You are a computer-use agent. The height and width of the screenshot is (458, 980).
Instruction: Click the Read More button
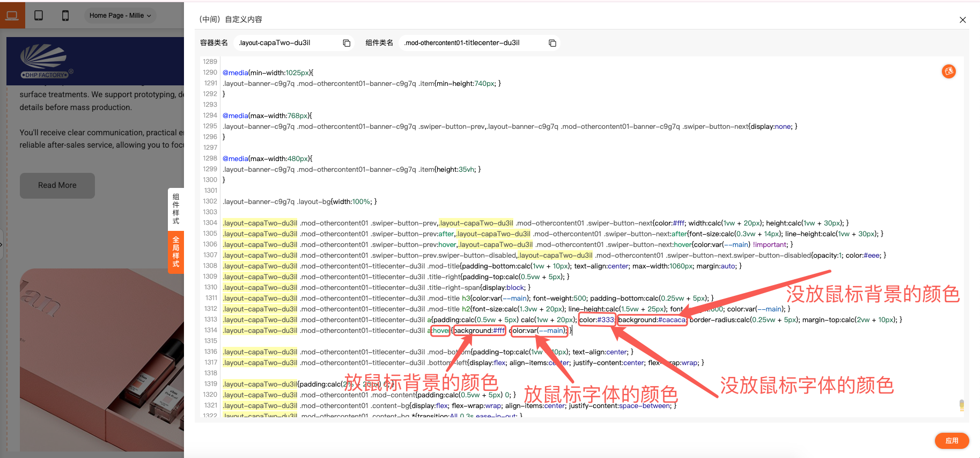57,185
